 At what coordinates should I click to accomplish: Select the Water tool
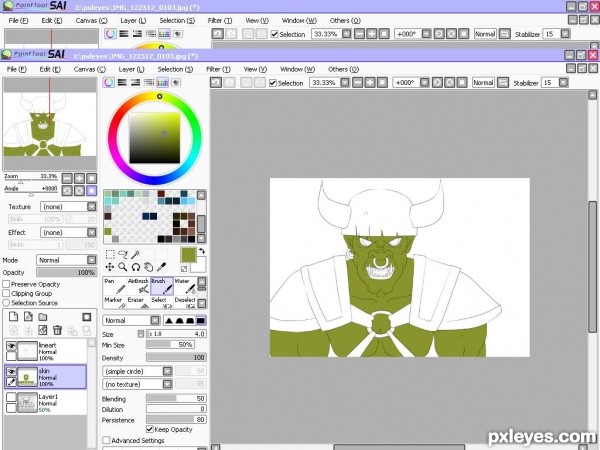click(x=185, y=286)
